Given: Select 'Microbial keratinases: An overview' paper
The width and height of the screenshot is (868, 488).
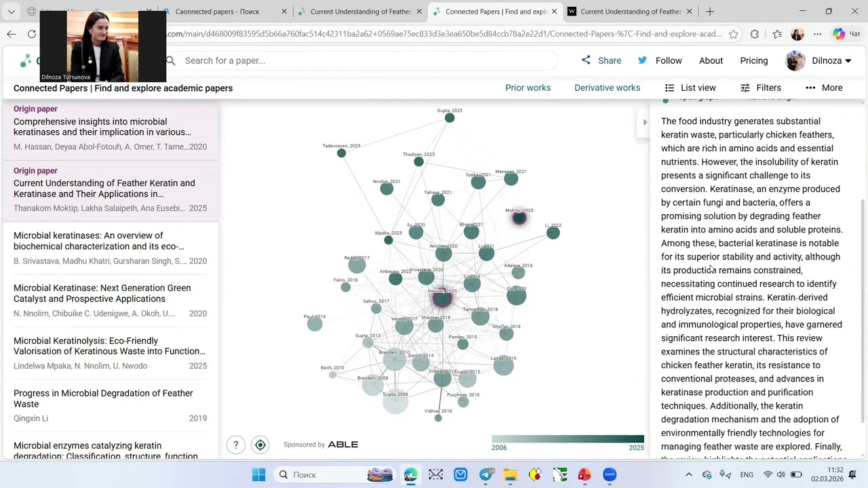Looking at the screenshot, I should 110,248.
